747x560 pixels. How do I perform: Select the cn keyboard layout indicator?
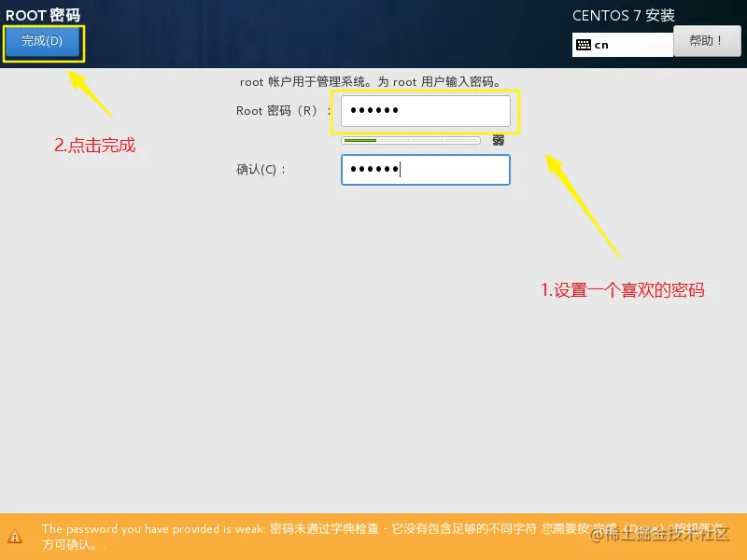(623, 45)
